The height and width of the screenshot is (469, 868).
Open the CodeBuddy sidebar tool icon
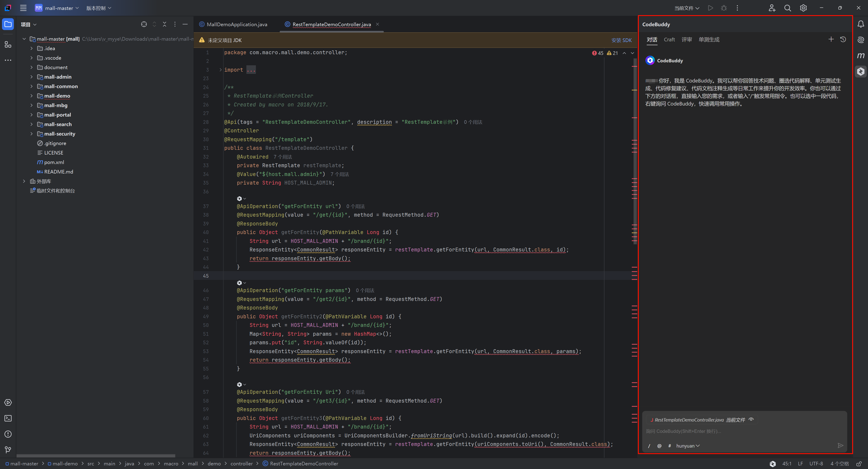coord(861,71)
